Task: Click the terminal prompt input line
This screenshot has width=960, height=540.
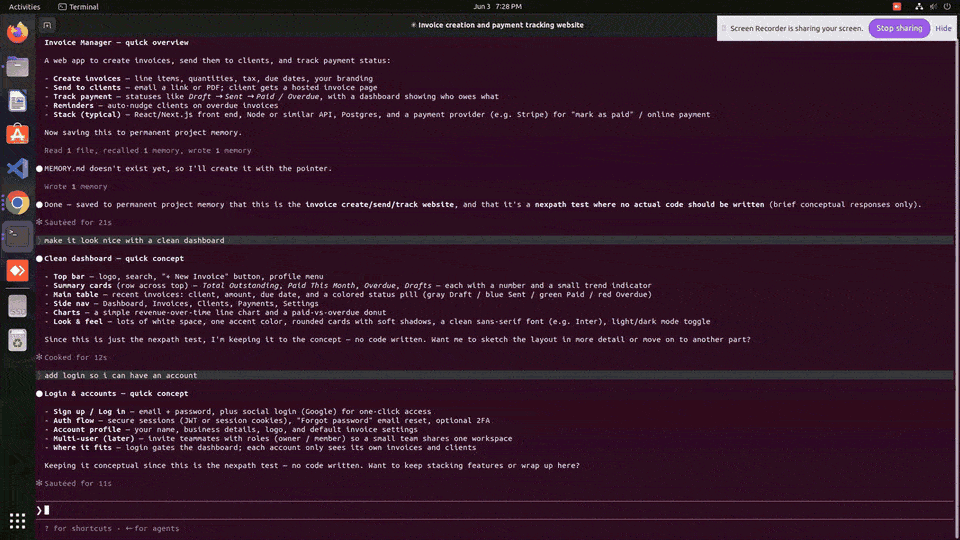Action: 495,510
